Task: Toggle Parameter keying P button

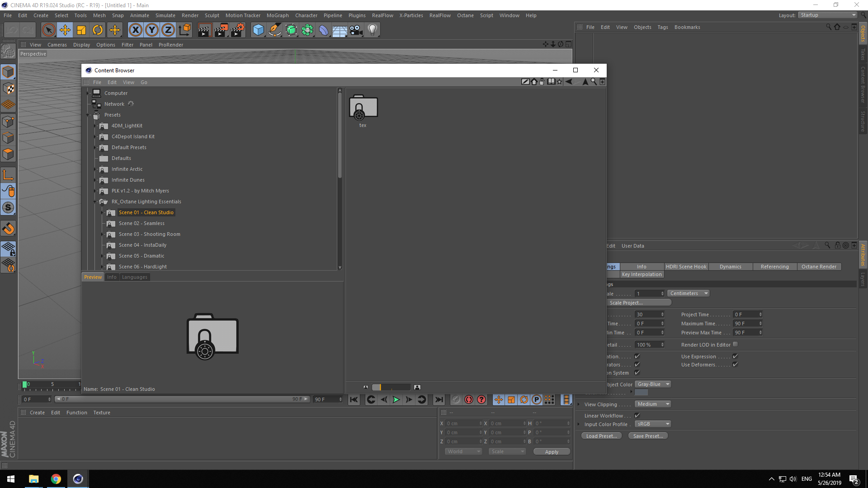Action: 537,399
